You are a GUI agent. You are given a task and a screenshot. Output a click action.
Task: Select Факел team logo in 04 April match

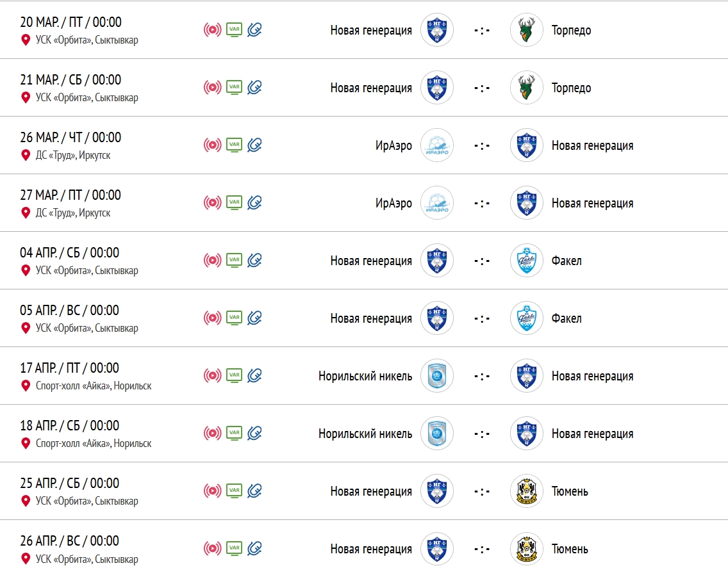click(x=527, y=261)
